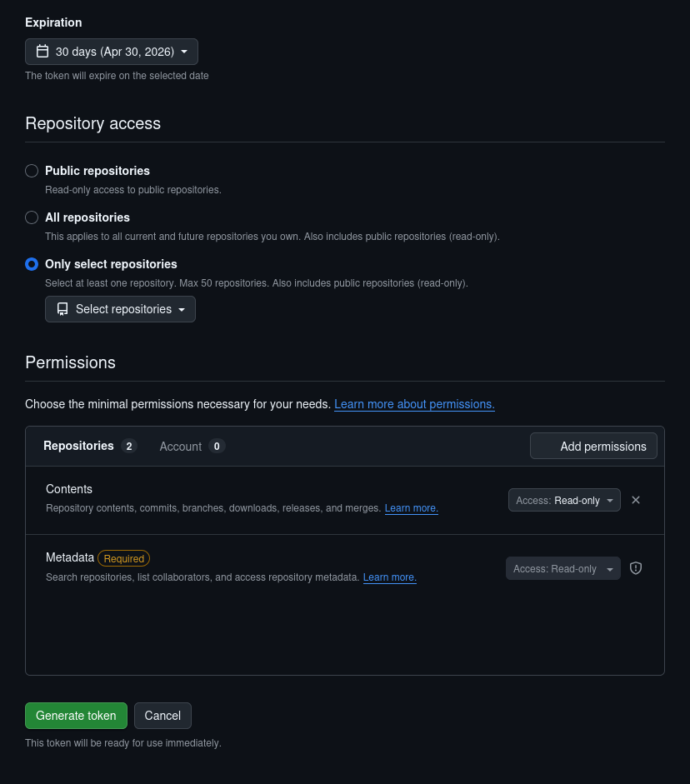Select the Public repositories radio option

32,171
